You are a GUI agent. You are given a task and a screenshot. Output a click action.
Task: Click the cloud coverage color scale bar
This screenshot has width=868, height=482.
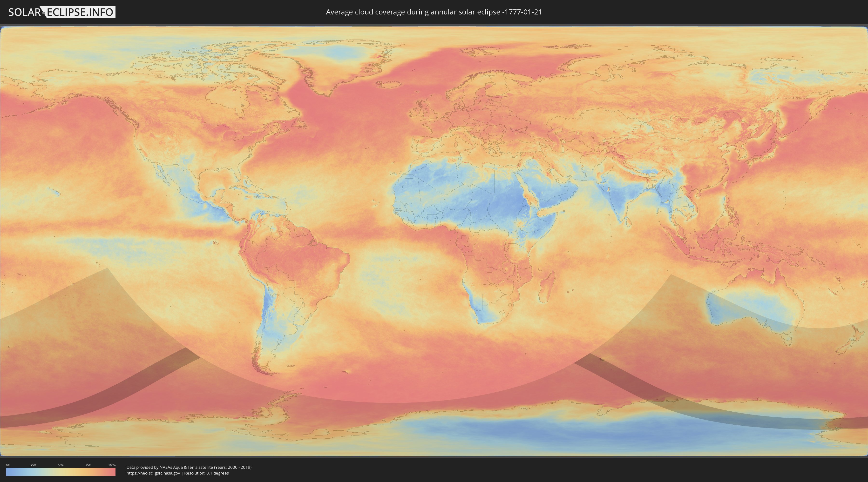click(x=61, y=472)
